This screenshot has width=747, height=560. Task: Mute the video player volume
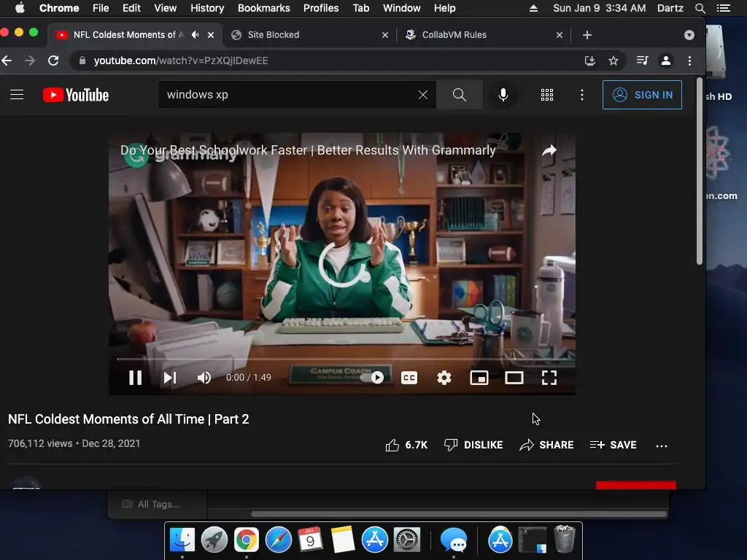[x=204, y=378]
